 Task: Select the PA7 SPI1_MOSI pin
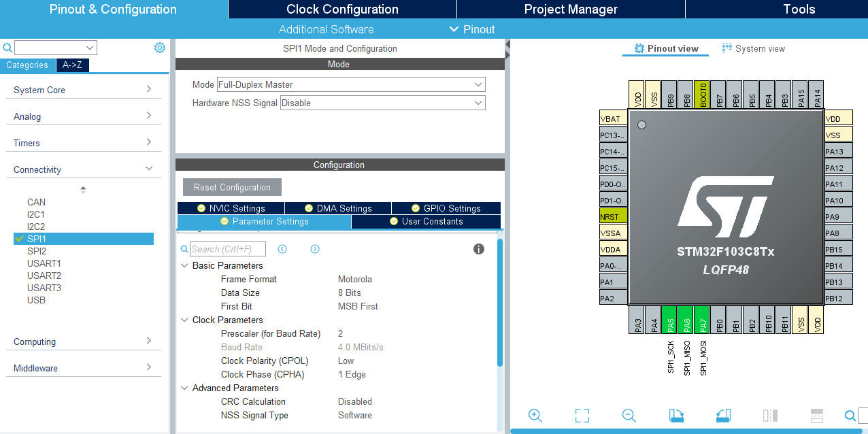[x=703, y=320]
